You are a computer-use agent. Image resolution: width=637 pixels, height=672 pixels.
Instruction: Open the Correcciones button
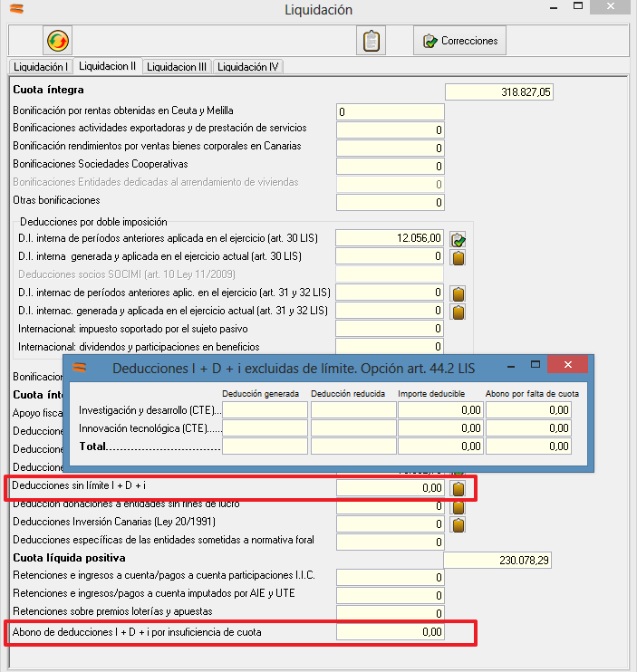coord(459,41)
